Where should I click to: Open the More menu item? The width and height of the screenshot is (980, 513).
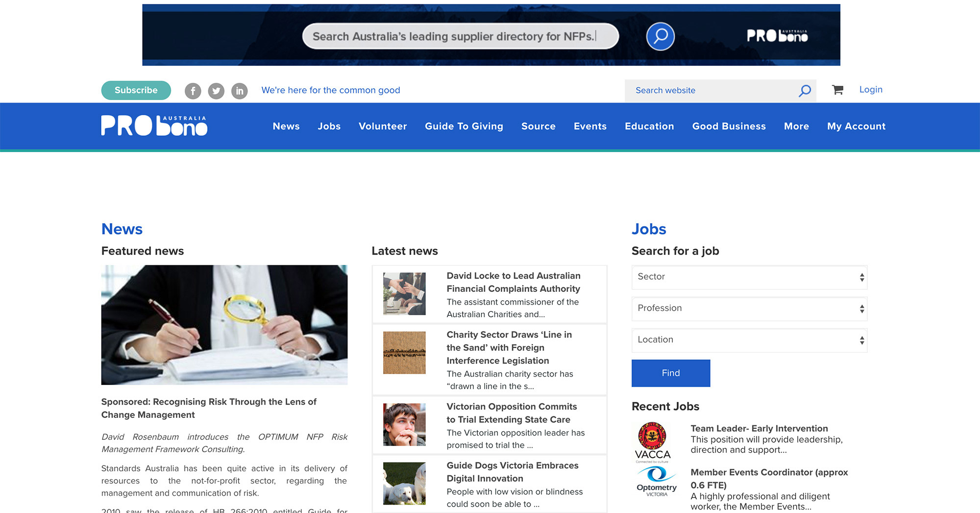click(x=796, y=126)
